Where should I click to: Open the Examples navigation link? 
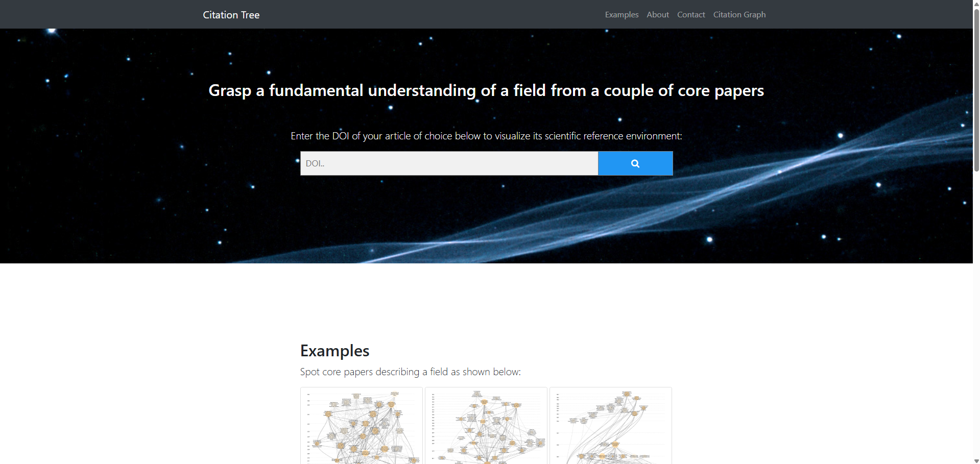pos(622,15)
